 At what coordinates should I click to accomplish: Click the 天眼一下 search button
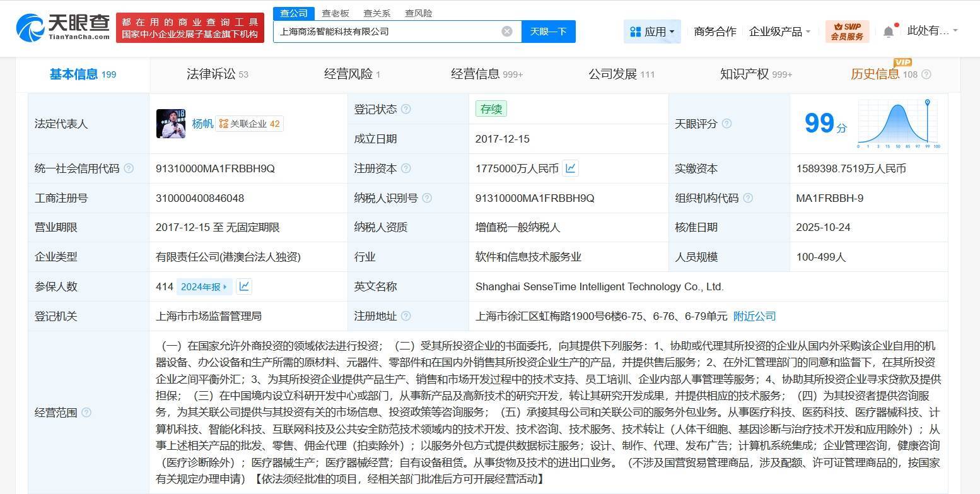coord(548,32)
